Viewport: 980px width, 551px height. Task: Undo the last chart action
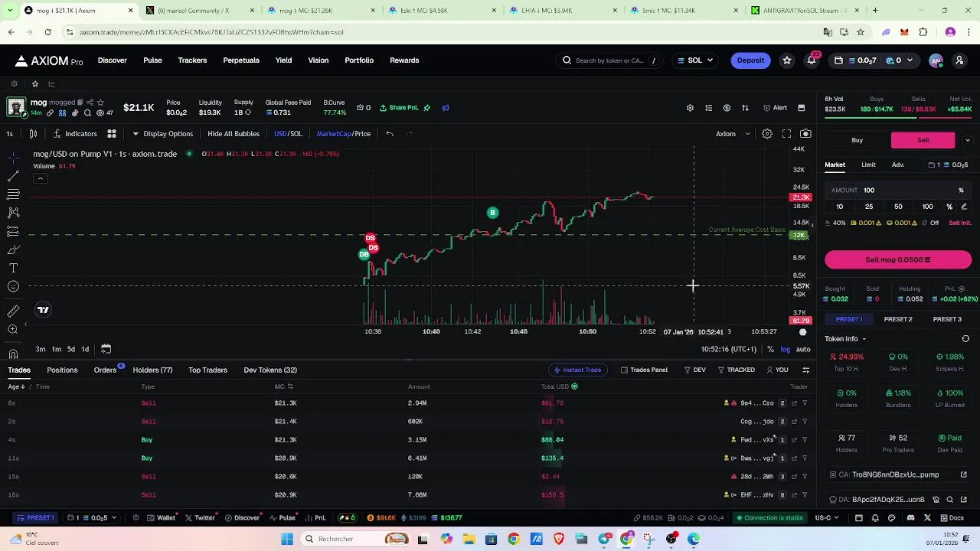(390, 134)
